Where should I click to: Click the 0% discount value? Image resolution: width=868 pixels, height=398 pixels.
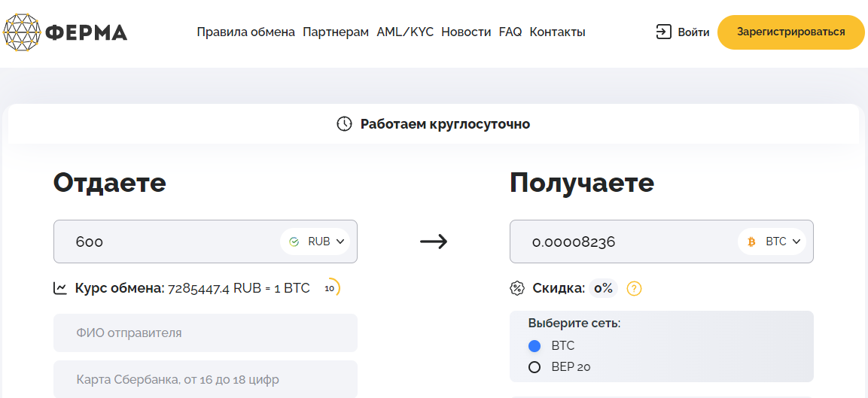coord(604,288)
